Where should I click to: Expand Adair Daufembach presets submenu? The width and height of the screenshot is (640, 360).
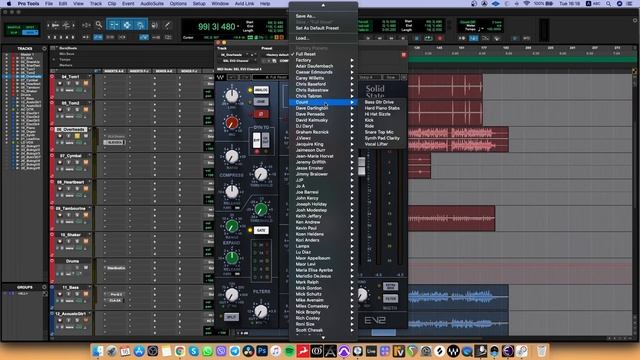323,66
